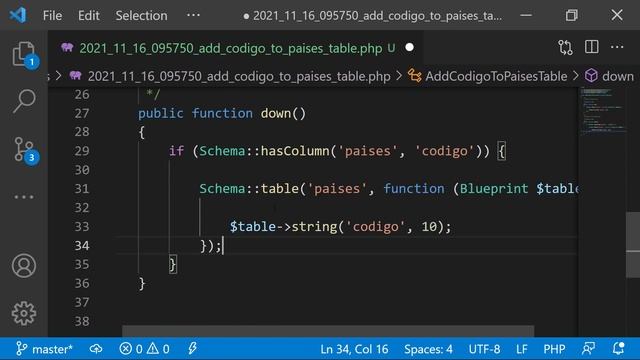Show additional activity bar views ellipsis
Viewport: 640px width, 360px height.
(x=24, y=197)
